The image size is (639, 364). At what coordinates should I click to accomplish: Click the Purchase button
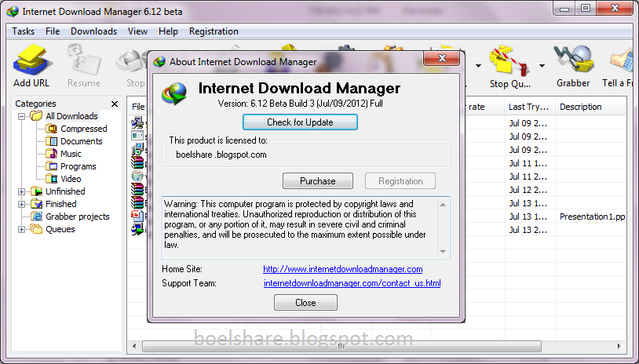click(x=318, y=181)
